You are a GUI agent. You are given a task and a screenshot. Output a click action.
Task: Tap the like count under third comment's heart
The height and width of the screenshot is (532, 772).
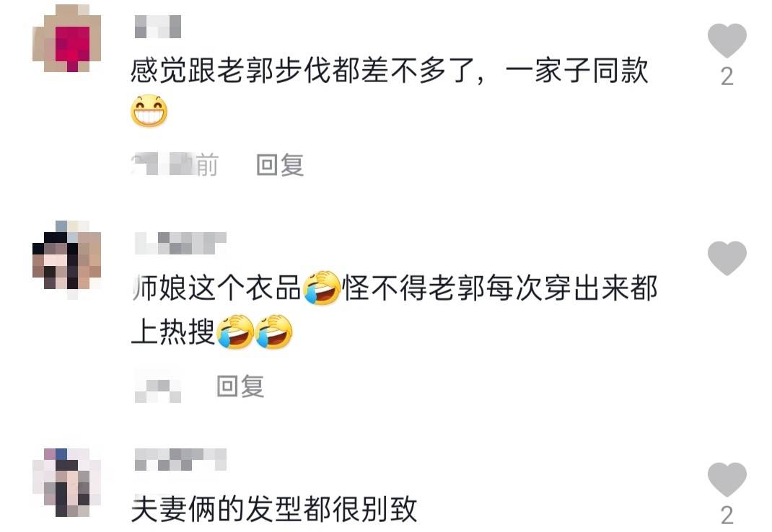pos(727,515)
